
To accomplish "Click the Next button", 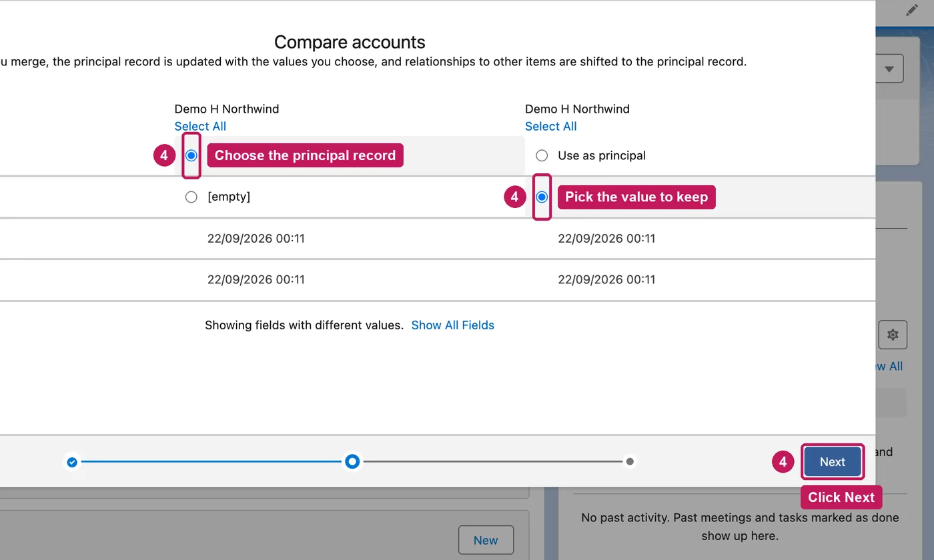I will click(833, 461).
